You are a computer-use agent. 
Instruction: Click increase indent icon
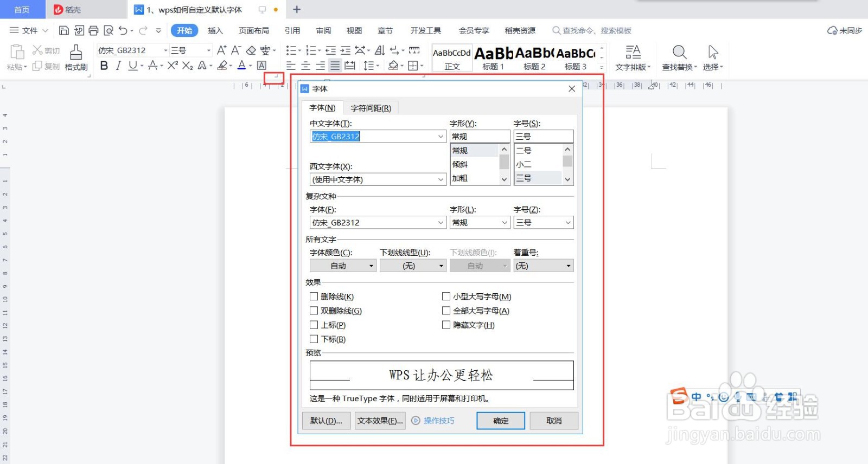coord(345,50)
